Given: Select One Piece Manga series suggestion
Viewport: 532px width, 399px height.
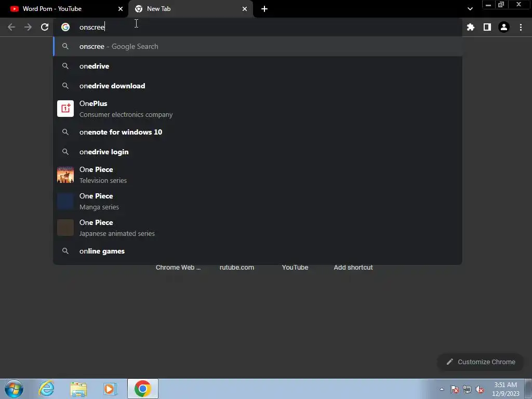Looking at the screenshot, I should click(258, 201).
